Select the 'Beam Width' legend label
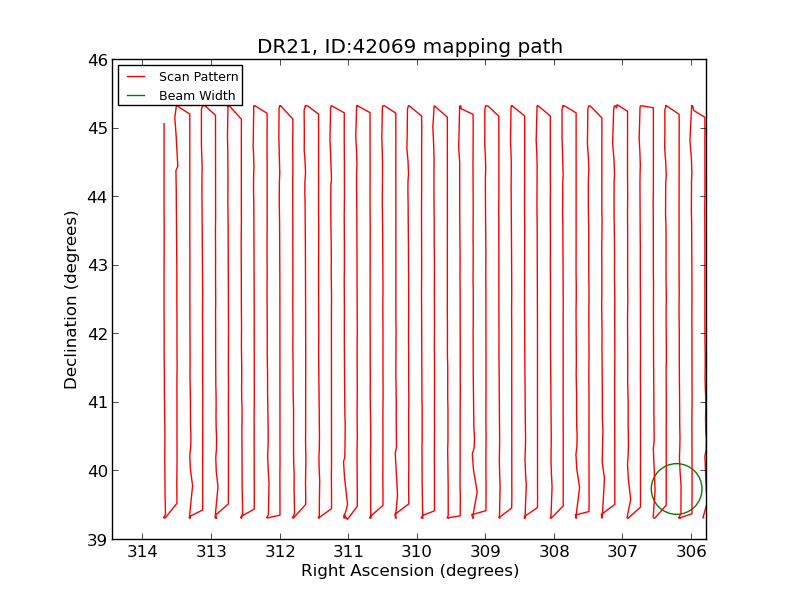800x600 pixels. tap(197, 96)
